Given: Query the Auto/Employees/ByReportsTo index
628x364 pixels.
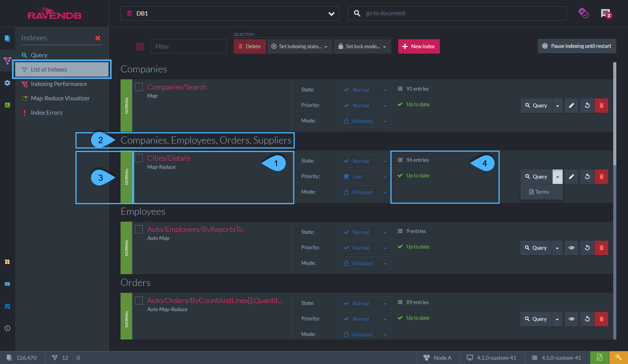Looking at the screenshot, I should 536,248.
